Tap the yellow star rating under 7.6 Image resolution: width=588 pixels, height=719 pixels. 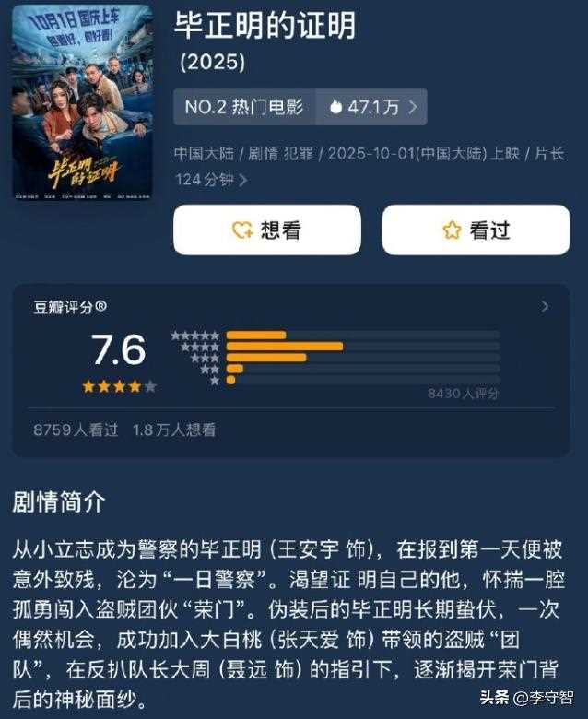click(119, 386)
